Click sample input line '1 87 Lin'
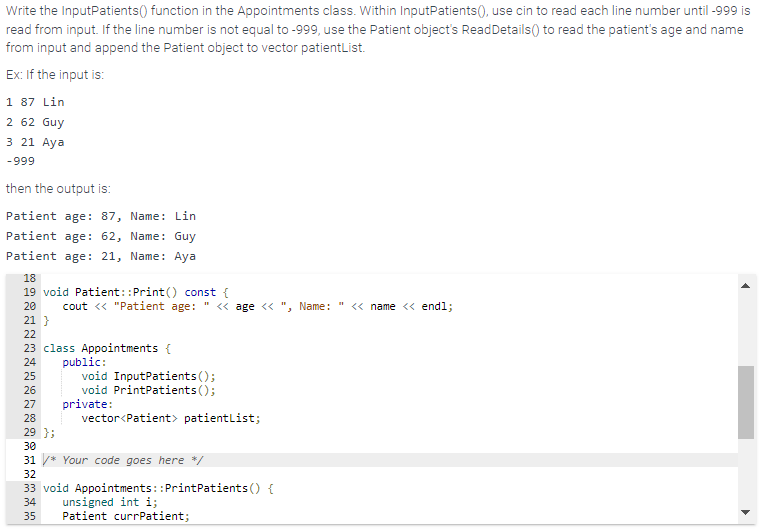 click(x=35, y=102)
